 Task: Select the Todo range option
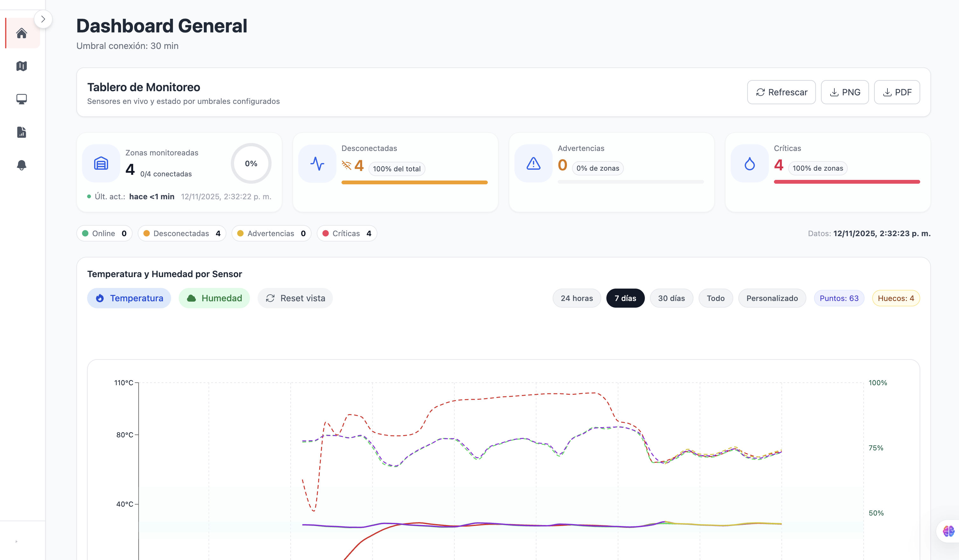click(x=715, y=298)
